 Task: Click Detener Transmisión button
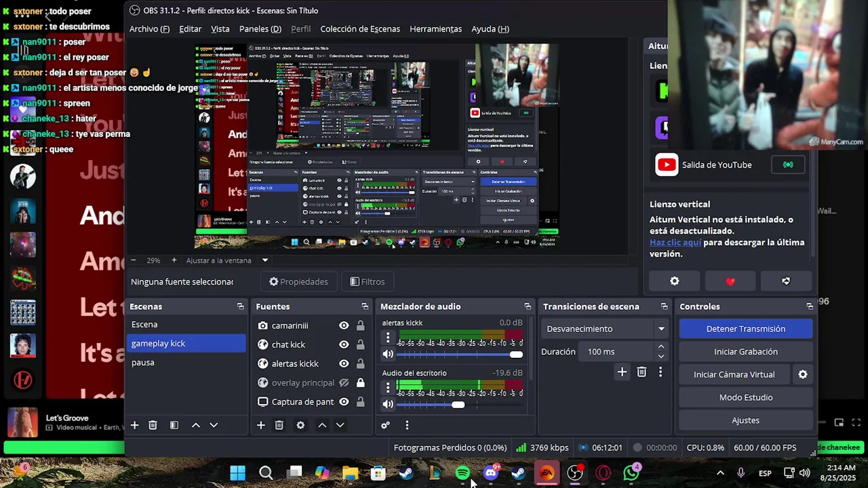pyautogui.click(x=746, y=329)
